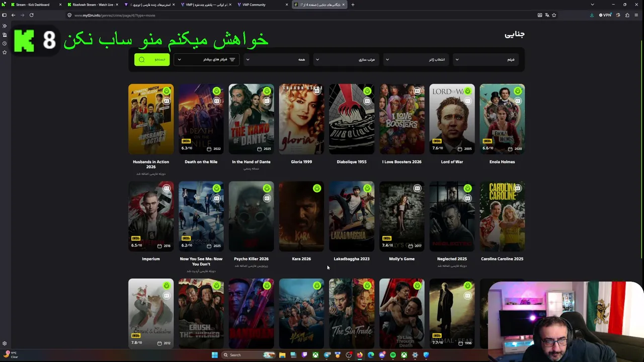Click the CC subtitle icon on Husbands in Action
644x362 pixels.
tap(167, 101)
